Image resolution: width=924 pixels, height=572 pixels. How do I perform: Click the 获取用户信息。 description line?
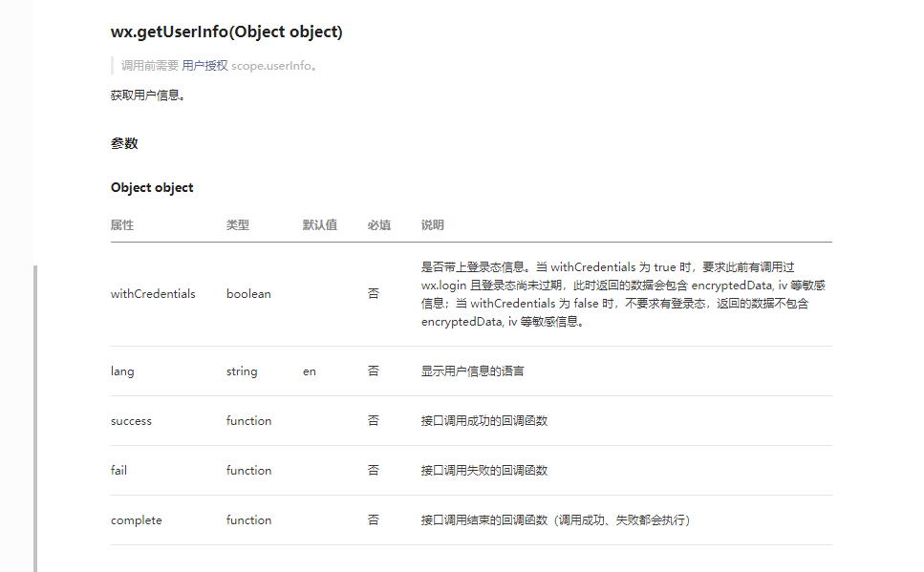[147, 95]
